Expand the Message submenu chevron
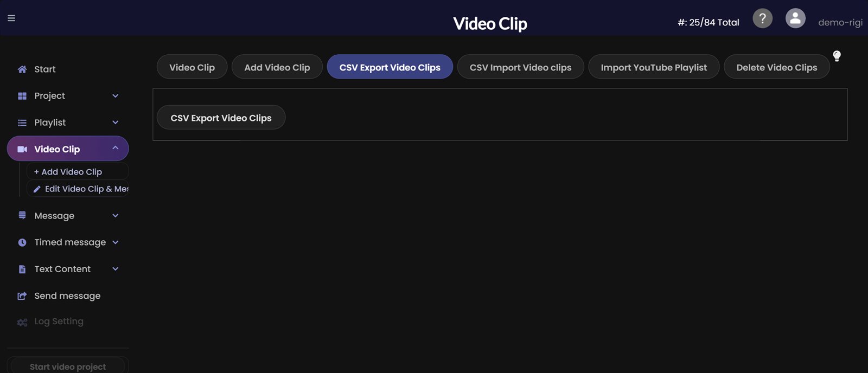Viewport: 868px width, 373px height. click(115, 216)
